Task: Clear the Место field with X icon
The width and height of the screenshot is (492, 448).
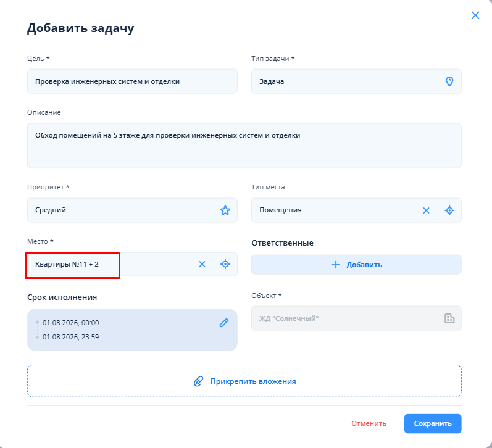Action: (x=202, y=264)
